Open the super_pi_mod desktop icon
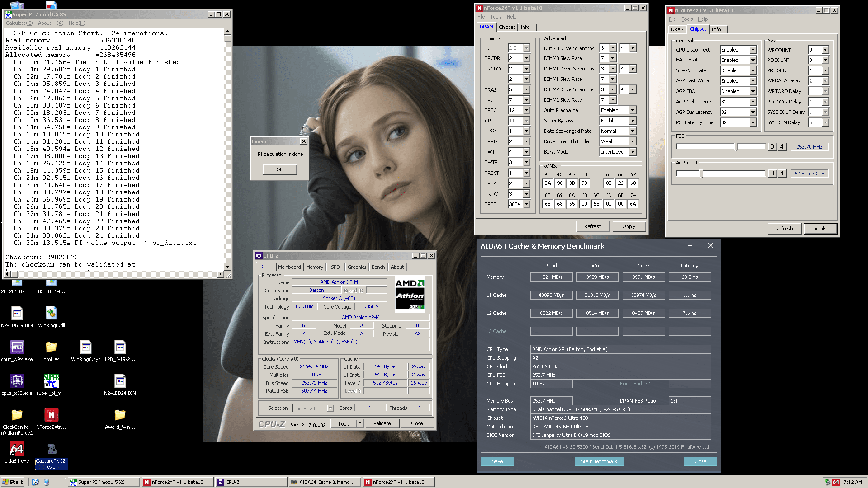The image size is (868, 488). (51, 381)
